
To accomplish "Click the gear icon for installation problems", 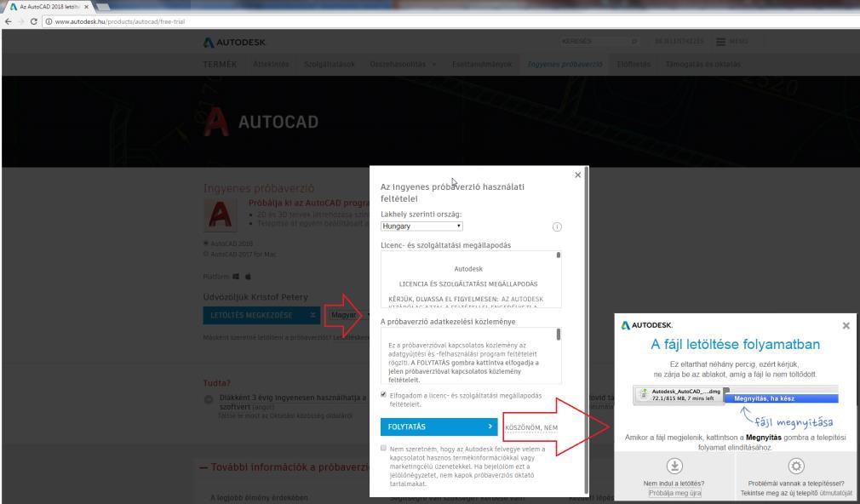I will click(796, 467).
